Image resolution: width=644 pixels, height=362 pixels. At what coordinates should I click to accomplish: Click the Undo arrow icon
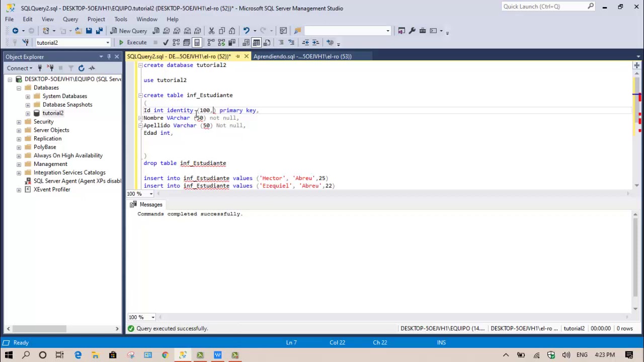246,31
